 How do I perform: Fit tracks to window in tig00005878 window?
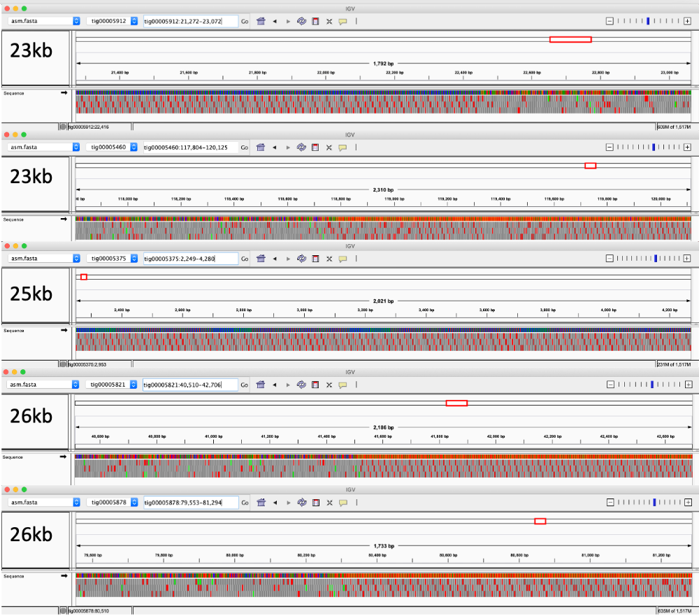click(x=329, y=502)
